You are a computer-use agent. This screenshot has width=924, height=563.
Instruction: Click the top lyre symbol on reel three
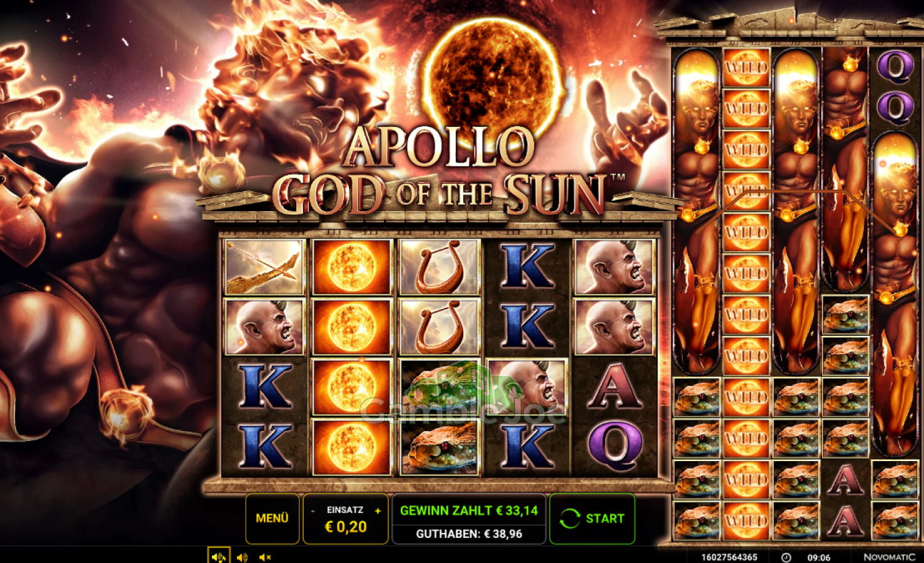pos(439,267)
